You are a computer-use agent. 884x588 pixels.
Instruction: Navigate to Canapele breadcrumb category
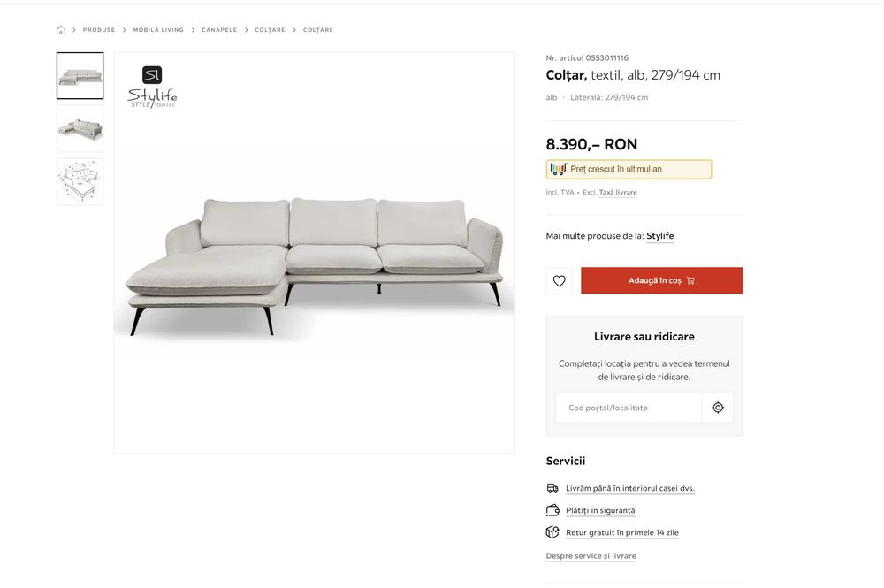219,30
